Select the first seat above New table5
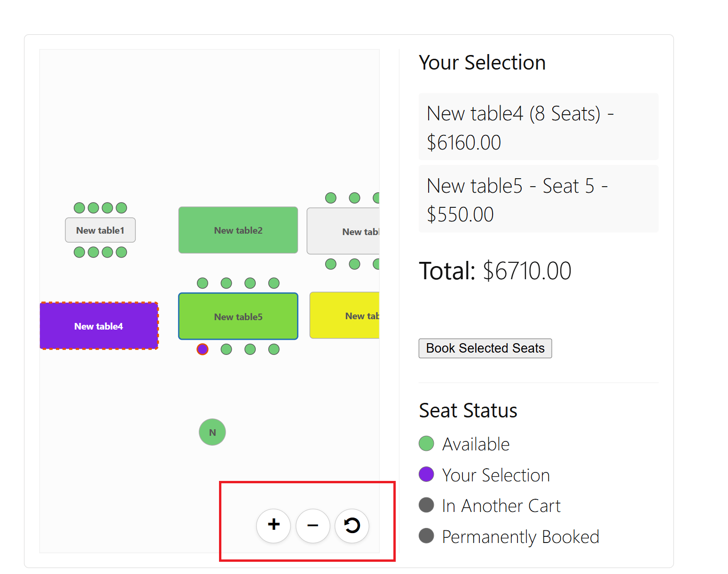This screenshot has width=728, height=574. (x=203, y=283)
